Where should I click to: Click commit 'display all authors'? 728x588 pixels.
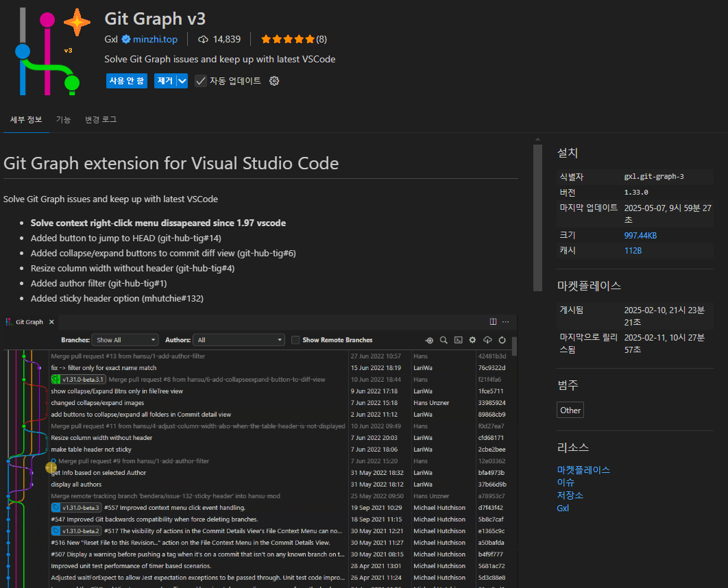point(76,485)
